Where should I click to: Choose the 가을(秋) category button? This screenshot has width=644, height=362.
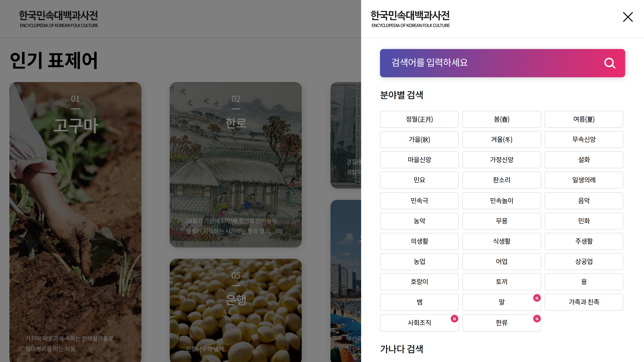point(419,140)
